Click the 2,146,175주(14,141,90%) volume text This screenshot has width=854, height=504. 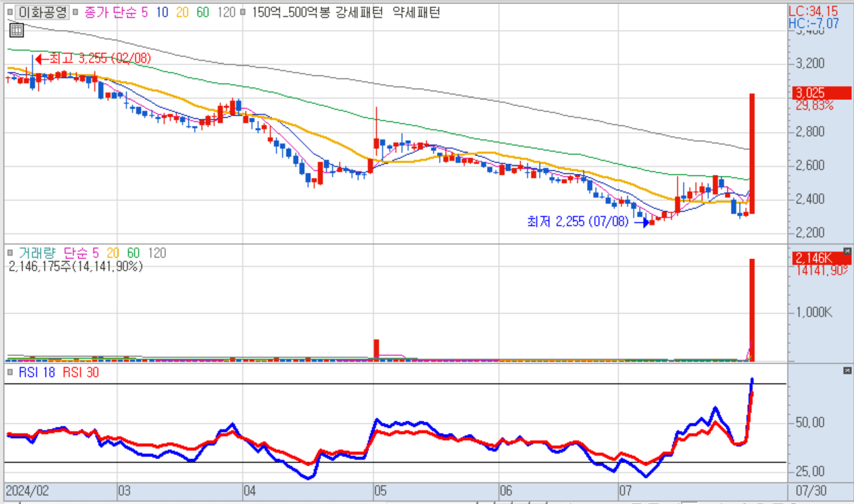76,267
